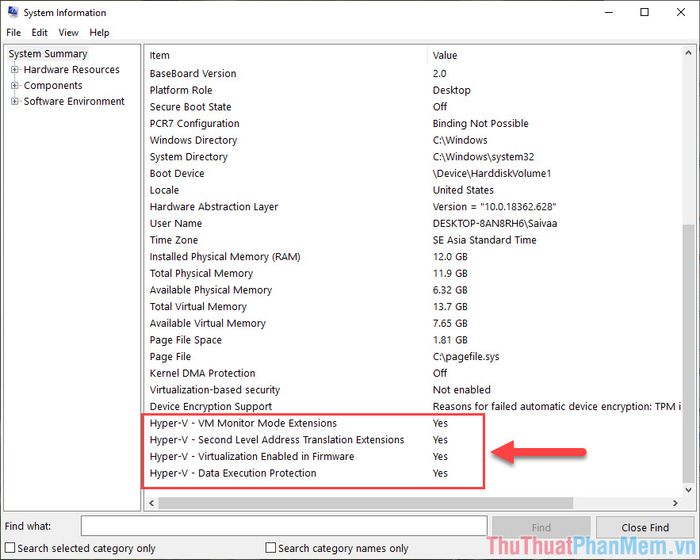700x560 pixels.
Task: Select Installed Physical Memory (RAM) row
Action: click(x=415, y=256)
